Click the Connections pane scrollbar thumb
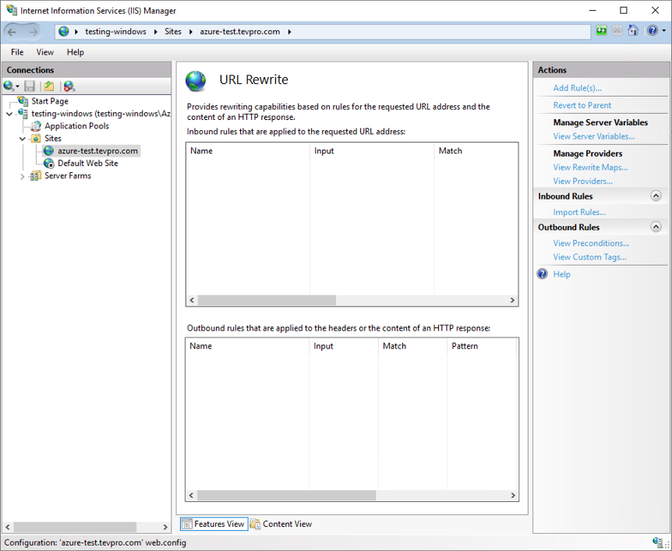Viewport: 672px width, 551px height. [75, 527]
